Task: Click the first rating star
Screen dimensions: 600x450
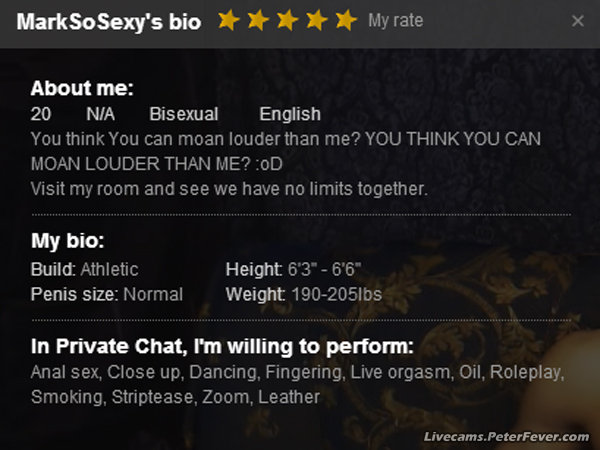Action: coord(229,20)
